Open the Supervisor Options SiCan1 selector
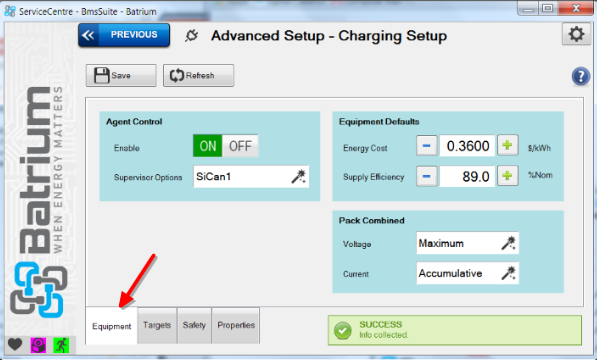This screenshot has height=360, width=597. point(251,177)
